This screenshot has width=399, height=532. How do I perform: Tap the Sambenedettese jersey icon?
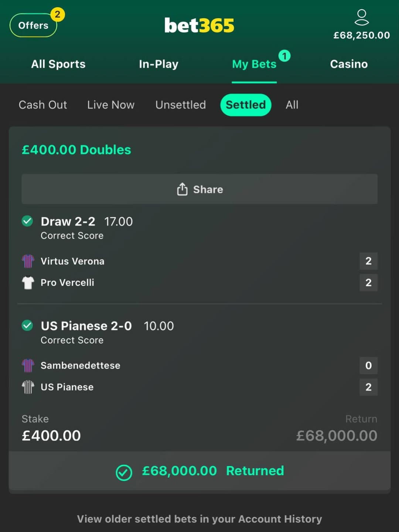pyautogui.click(x=28, y=366)
